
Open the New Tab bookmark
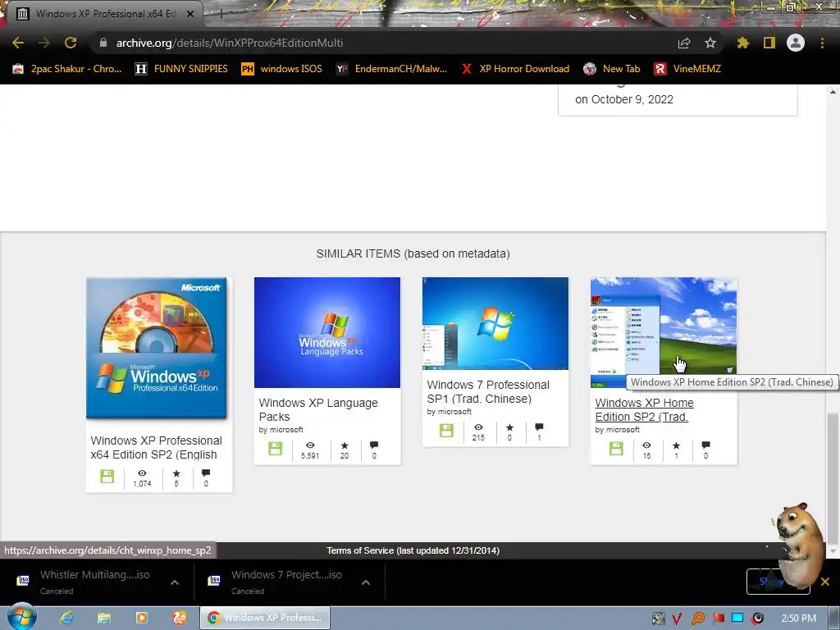coord(611,69)
